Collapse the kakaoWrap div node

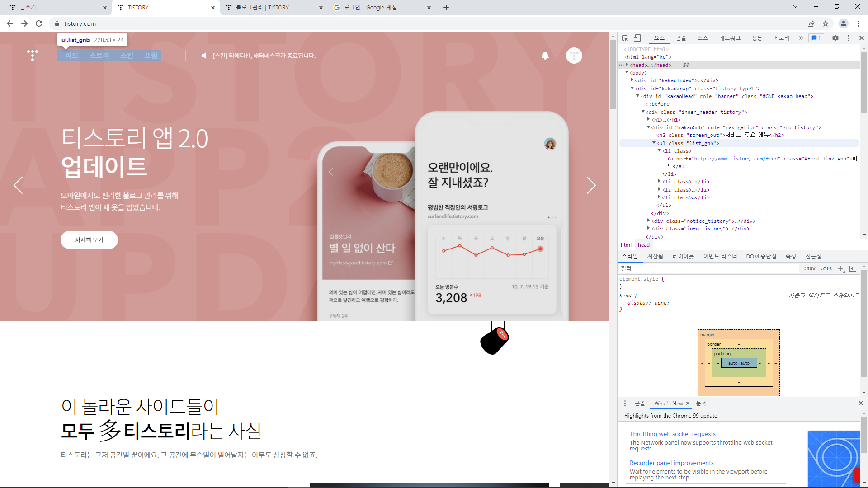pos(632,89)
